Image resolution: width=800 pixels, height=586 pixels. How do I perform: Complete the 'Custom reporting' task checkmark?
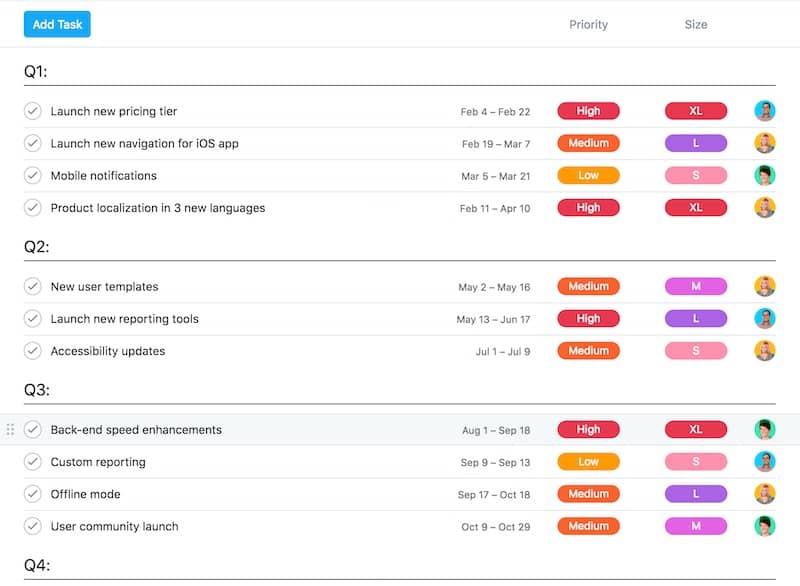click(x=33, y=462)
